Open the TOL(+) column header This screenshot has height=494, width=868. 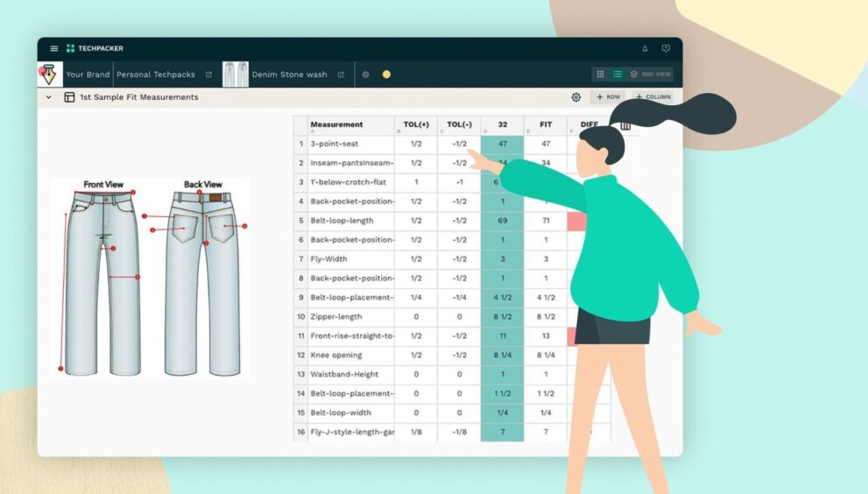[415, 124]
